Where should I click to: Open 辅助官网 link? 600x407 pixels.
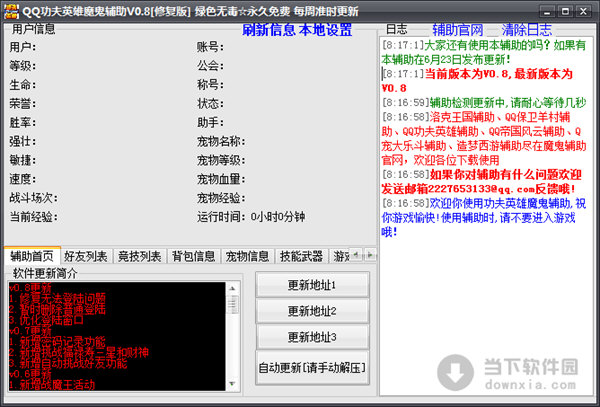click(x=458, y=30)
